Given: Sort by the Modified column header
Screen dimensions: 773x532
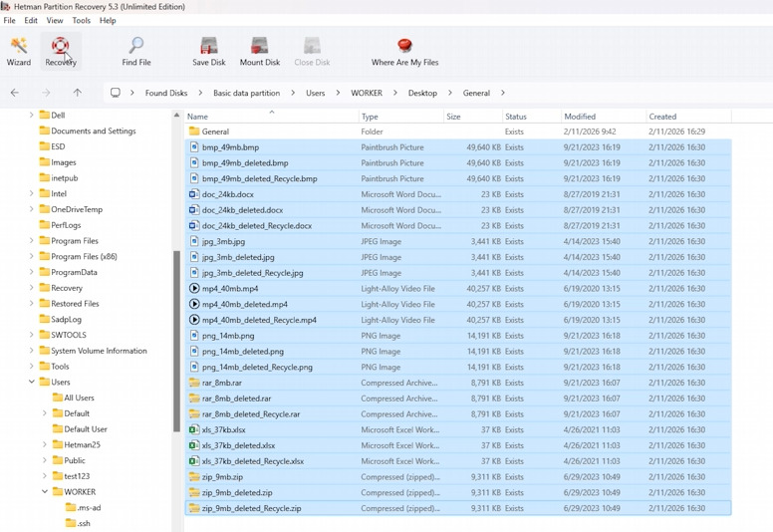Looking at the screenshot, I should coord(604,117).
